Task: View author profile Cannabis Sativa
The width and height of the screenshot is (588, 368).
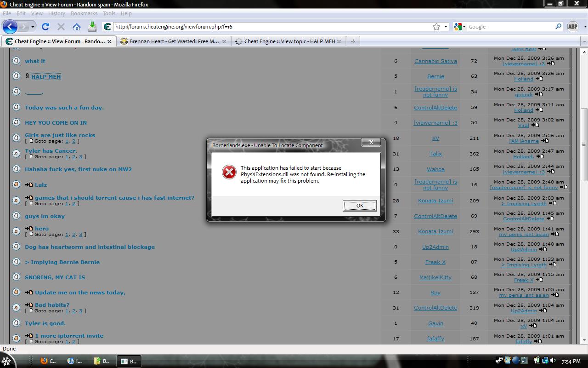Action: click(435, 61)
